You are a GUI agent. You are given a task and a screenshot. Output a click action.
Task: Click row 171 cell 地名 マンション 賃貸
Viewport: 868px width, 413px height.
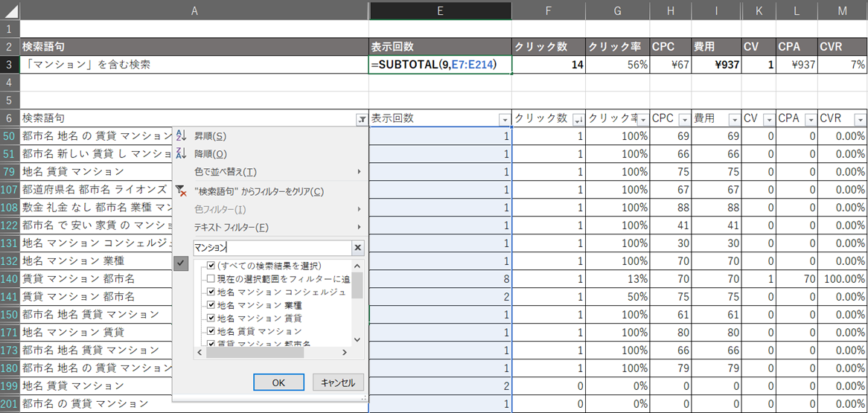pyautogui.click(x=96, y=332)
